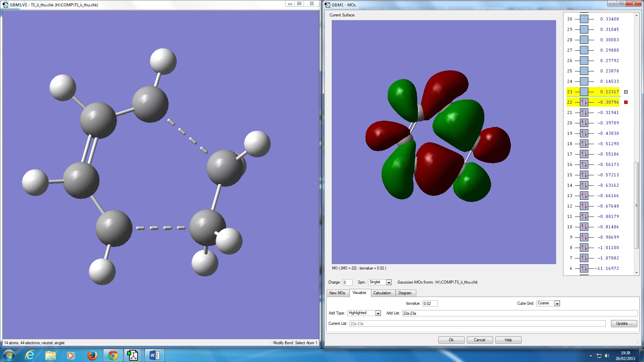
Task: Select the occupied orbital 22 box
Action: [x=584, y=102]
